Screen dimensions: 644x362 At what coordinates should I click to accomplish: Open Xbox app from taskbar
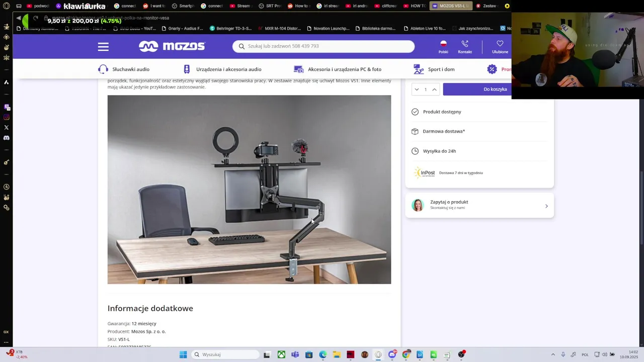(281, 354)
